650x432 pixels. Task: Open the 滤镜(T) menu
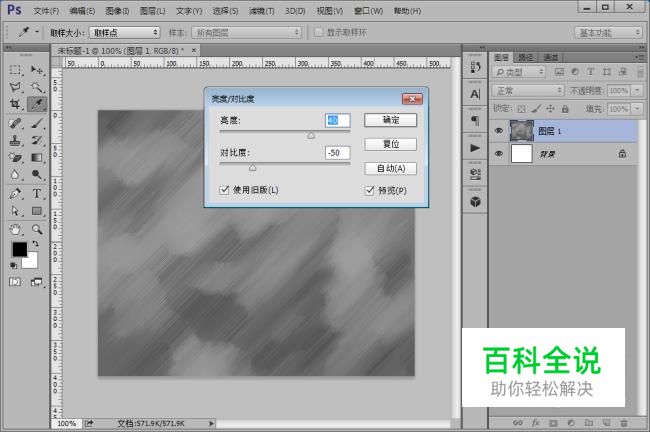262,11
